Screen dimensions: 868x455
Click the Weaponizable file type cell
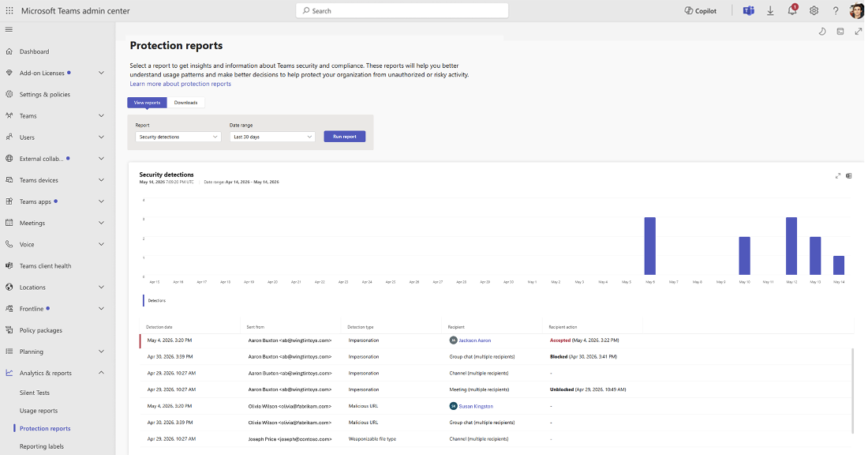pos(372,439)
